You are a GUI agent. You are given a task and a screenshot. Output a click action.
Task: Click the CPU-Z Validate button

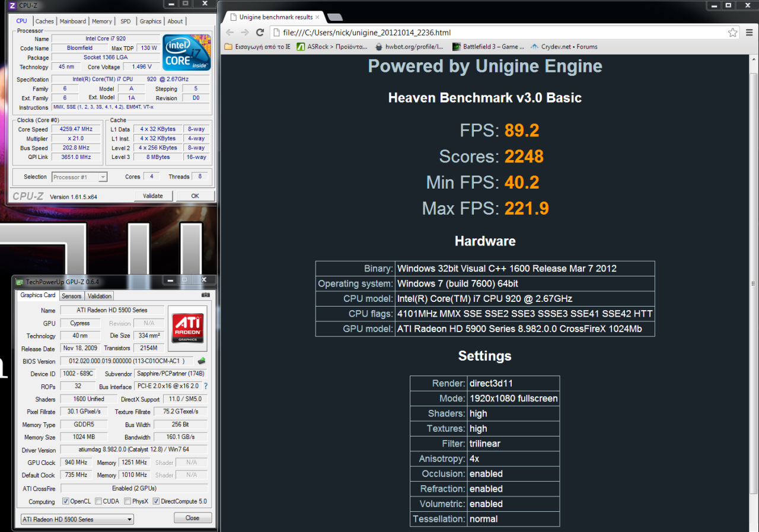(153, 196)
